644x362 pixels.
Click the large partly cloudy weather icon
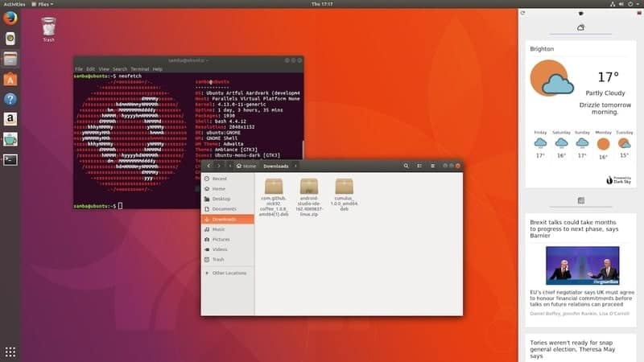point(551,78)
